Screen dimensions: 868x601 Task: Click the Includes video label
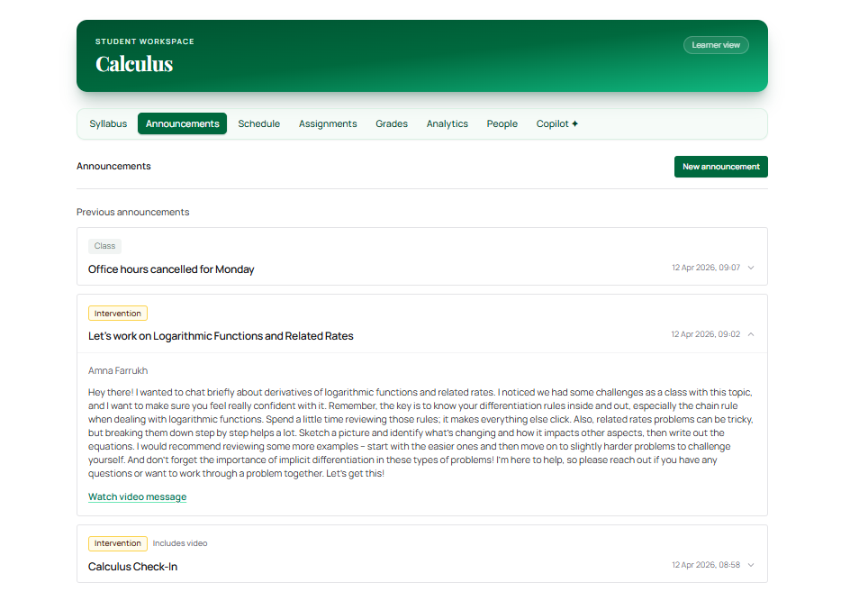tap(180, 543)
